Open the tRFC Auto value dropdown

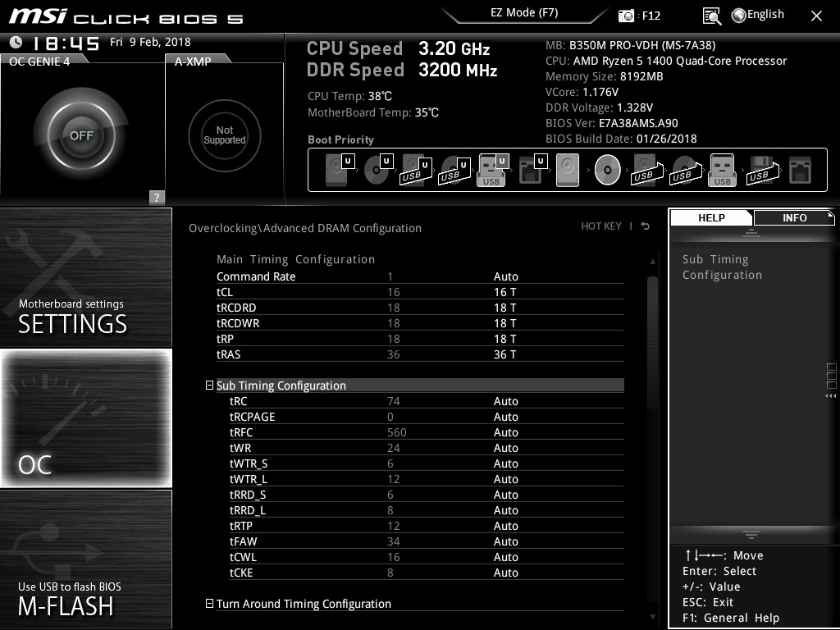505,432
